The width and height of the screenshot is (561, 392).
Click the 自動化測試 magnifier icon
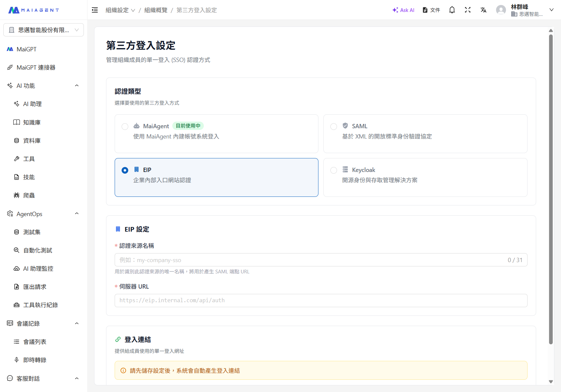(17, 250)
